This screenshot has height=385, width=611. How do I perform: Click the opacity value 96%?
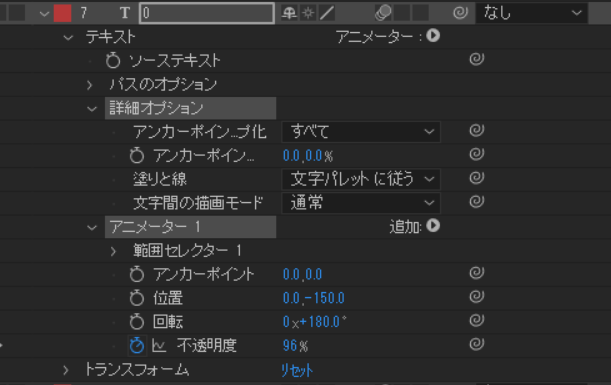295,346
